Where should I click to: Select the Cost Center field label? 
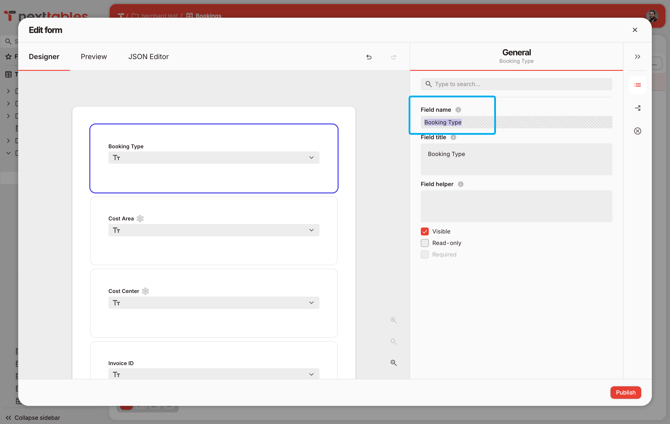tap(123, 291)
